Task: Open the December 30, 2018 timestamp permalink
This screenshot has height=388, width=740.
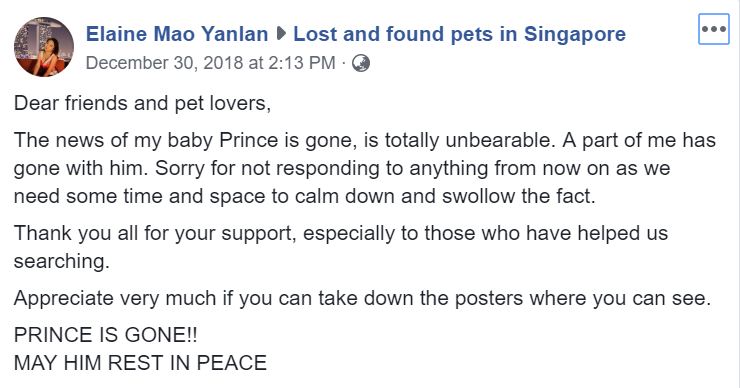Action: 210,63
